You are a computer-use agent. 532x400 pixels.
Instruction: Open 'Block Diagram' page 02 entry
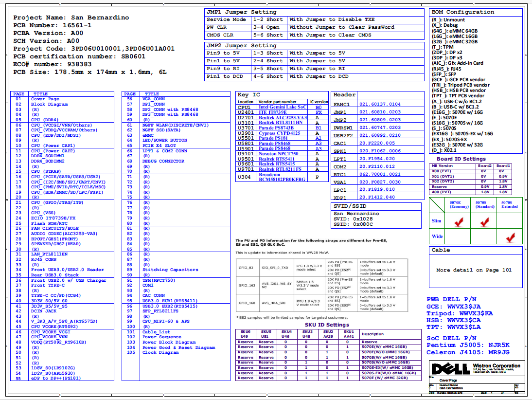point(49,104)
